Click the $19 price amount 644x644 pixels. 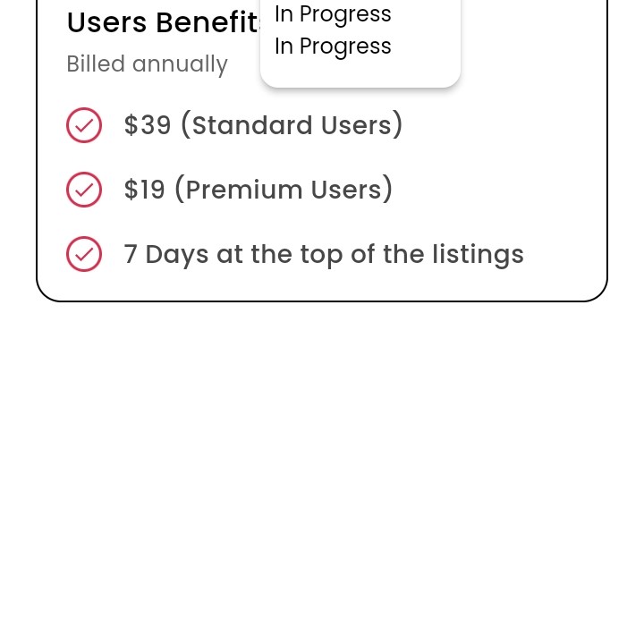[145, 190]
